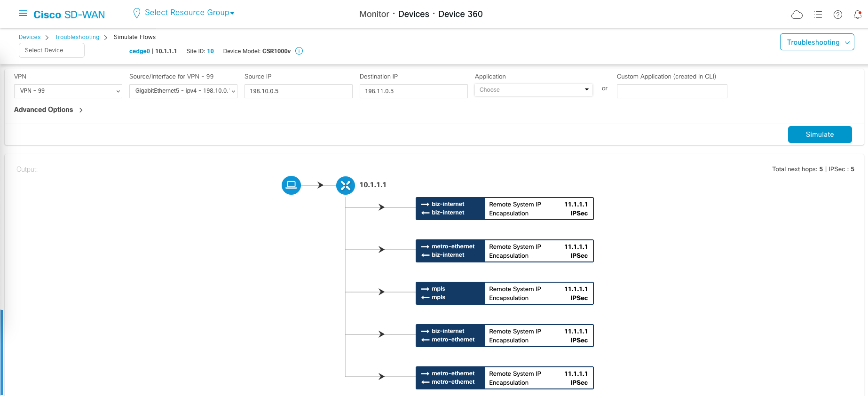Open the notifications bell

[x=857, y=15]
